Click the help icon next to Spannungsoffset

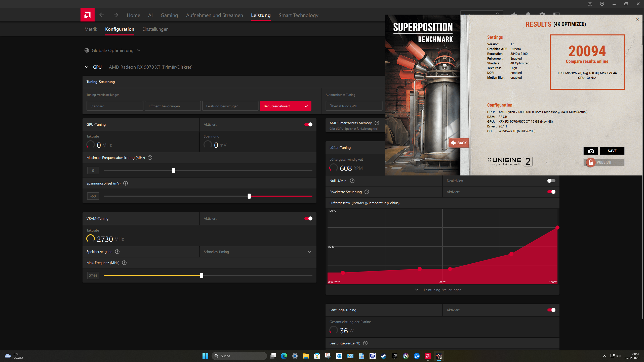[x=126, y=183]
